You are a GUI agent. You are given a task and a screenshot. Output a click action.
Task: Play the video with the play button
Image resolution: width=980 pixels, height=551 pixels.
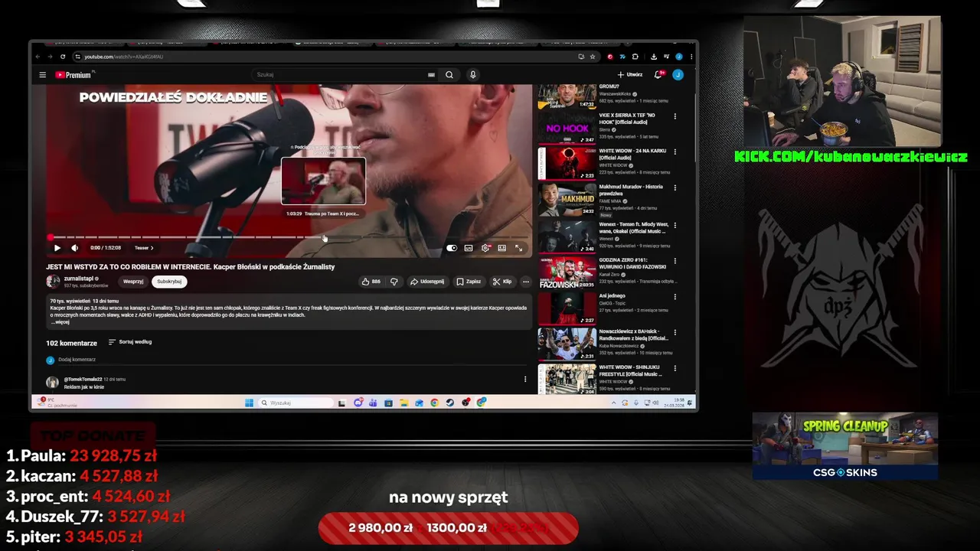pos(57,248)
